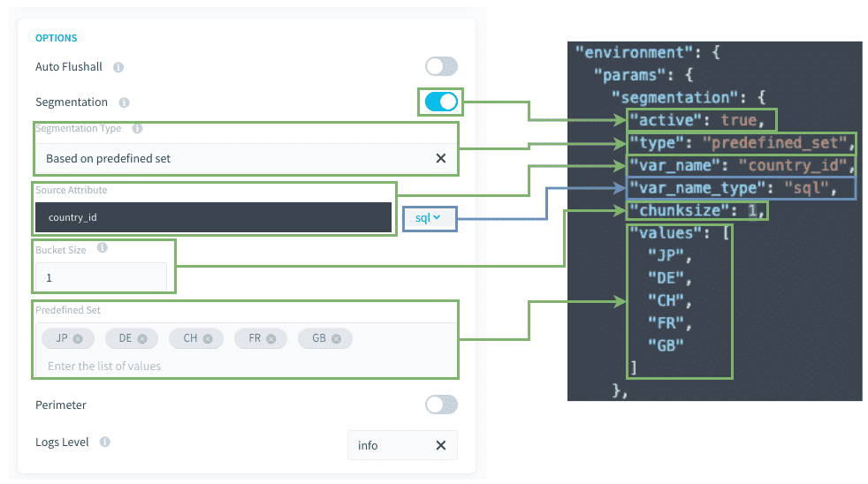Open Bucket Size info icon
Viewport: 868px width, 484px height.
(x=103, y=248)
